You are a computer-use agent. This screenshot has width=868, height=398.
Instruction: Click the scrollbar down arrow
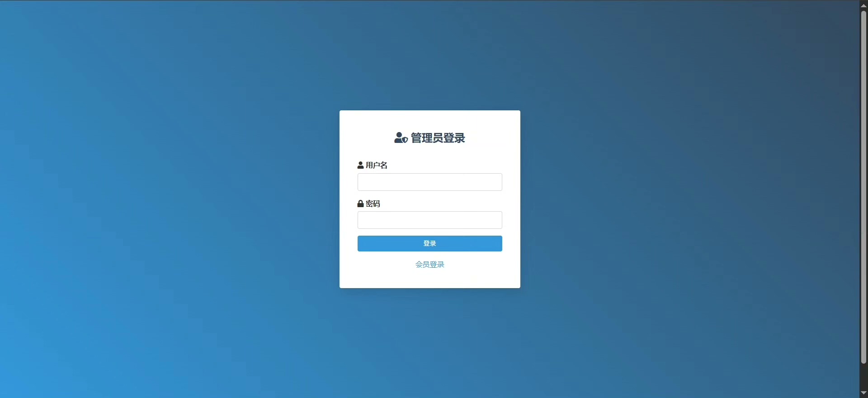pos(863,393)
